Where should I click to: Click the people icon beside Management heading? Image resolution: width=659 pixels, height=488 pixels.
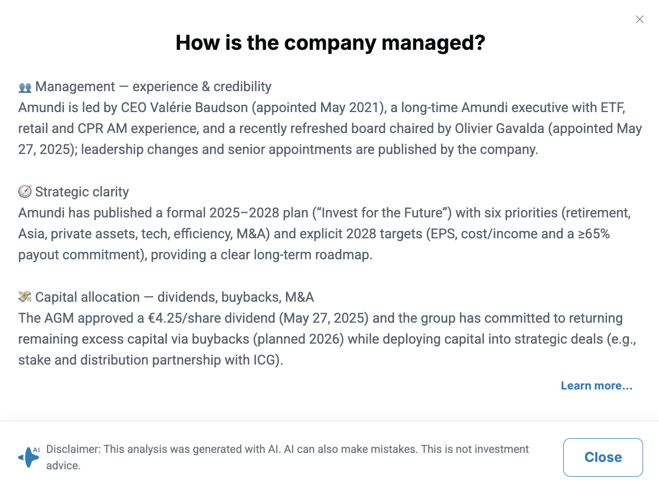point(25,87)
